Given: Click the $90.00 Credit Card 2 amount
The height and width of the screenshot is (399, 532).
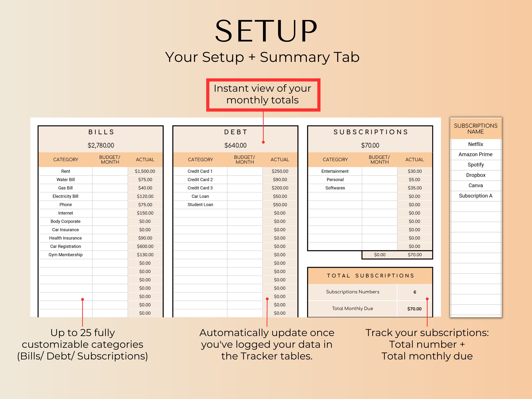Looking at the screenshot, I should point(280,180).
